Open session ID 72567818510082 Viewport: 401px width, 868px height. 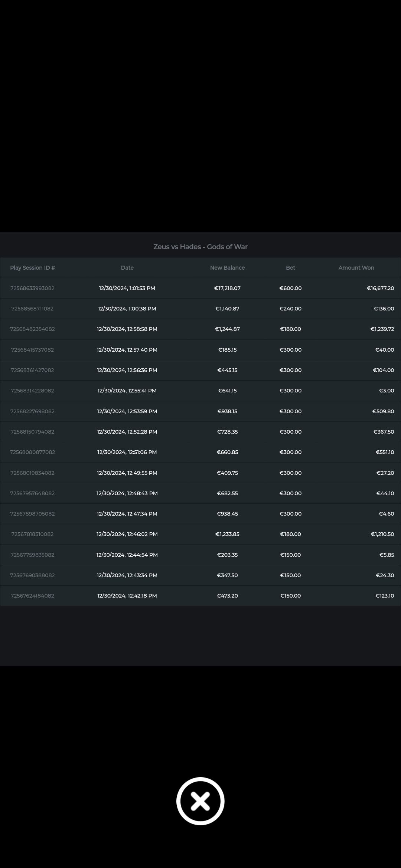pyautogui.click(x=33, y=534)
